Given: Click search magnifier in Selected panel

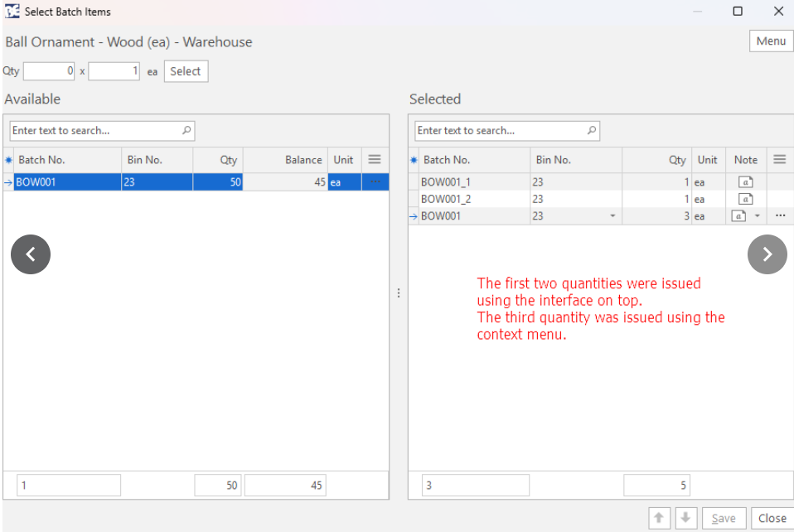Looking at the screenshot, I should 592,131.
